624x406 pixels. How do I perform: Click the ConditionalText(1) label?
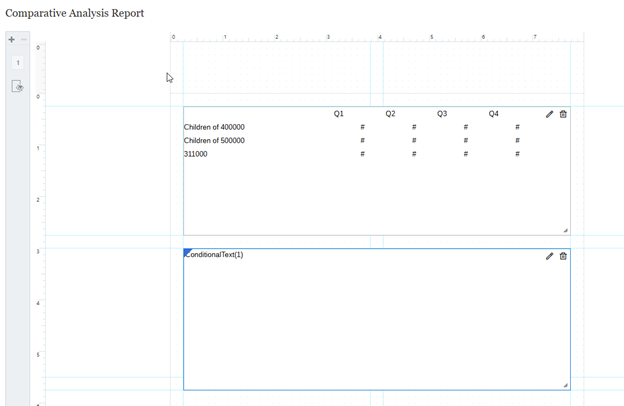pos(216,255)
